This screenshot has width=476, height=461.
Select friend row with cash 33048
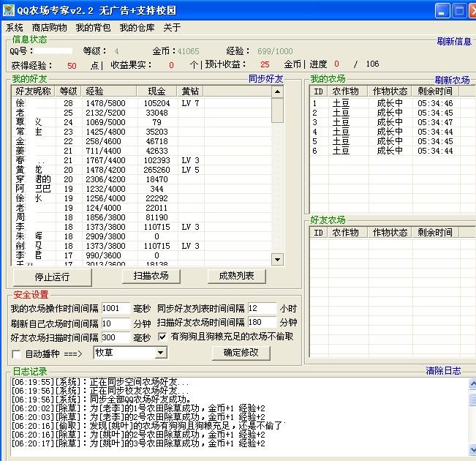(141, 113)
